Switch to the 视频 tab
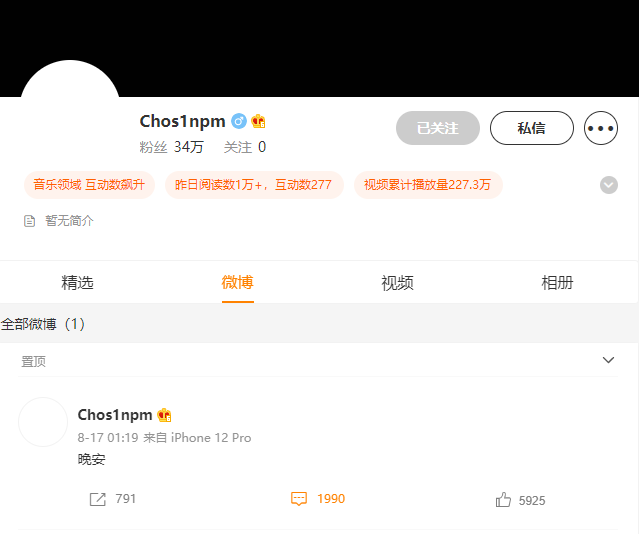 click(x=397, y=283)
